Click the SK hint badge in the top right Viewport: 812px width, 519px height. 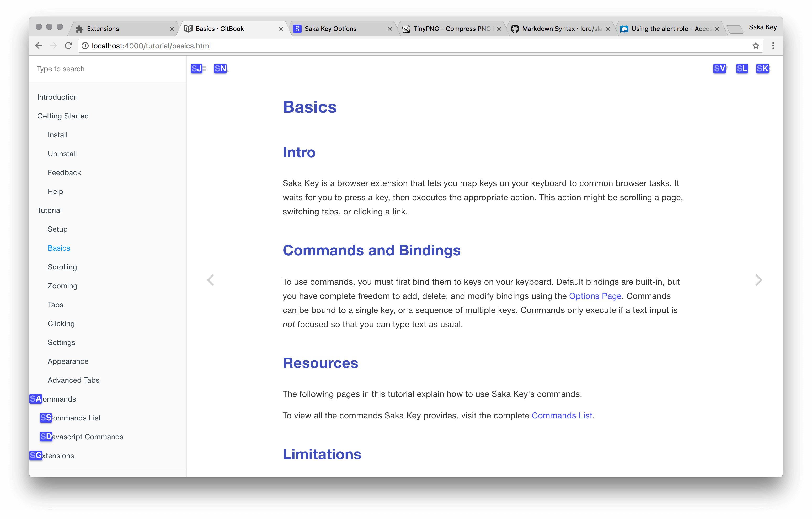762,69
